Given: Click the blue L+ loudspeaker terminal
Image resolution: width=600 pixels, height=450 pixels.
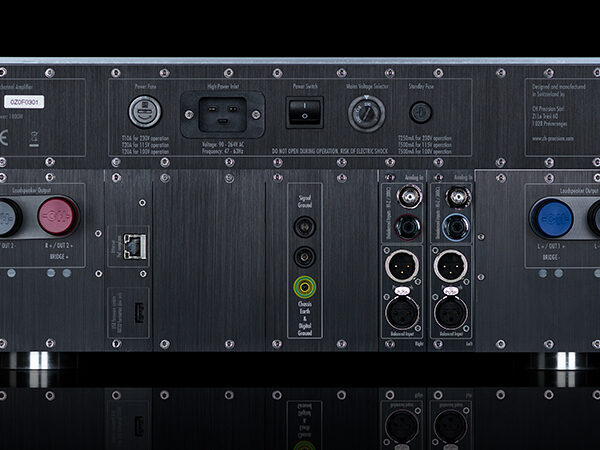Looking at the screenshot, I should tap(551, 214).
